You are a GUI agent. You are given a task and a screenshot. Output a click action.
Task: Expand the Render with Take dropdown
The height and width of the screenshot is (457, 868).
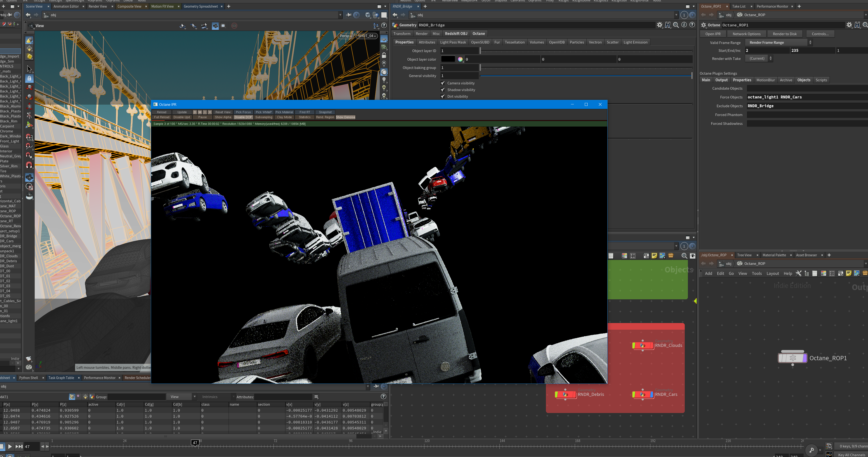758,59
